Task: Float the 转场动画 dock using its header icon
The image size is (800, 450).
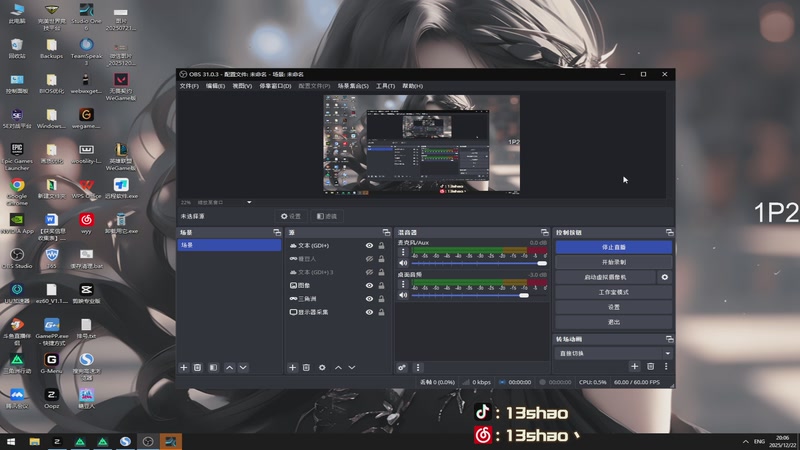Action: (669, 339)
